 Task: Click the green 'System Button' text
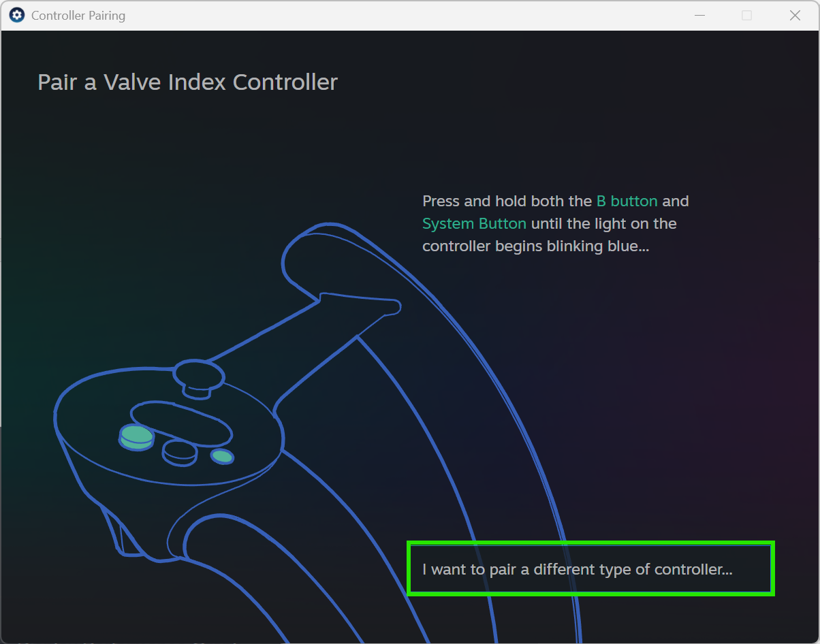tap(475, 224)
